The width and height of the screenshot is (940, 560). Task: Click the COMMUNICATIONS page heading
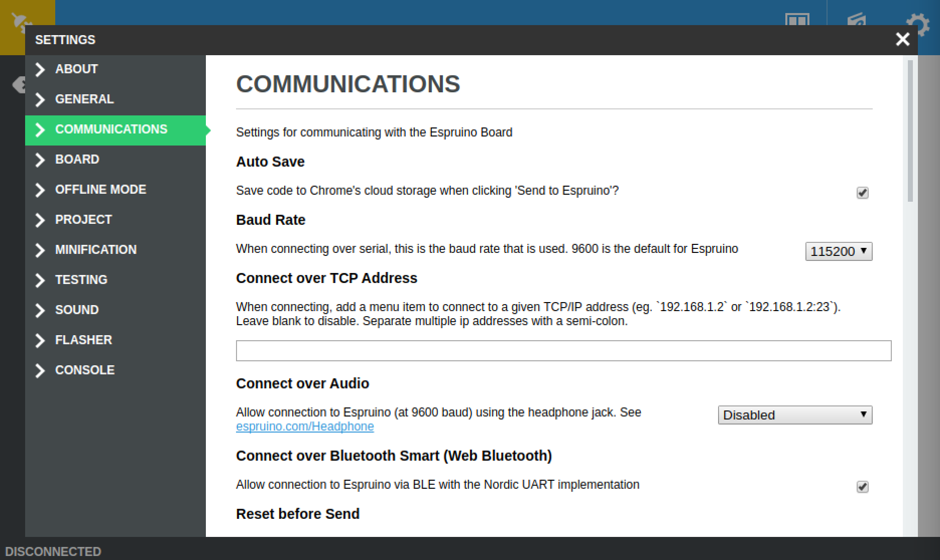348,84
